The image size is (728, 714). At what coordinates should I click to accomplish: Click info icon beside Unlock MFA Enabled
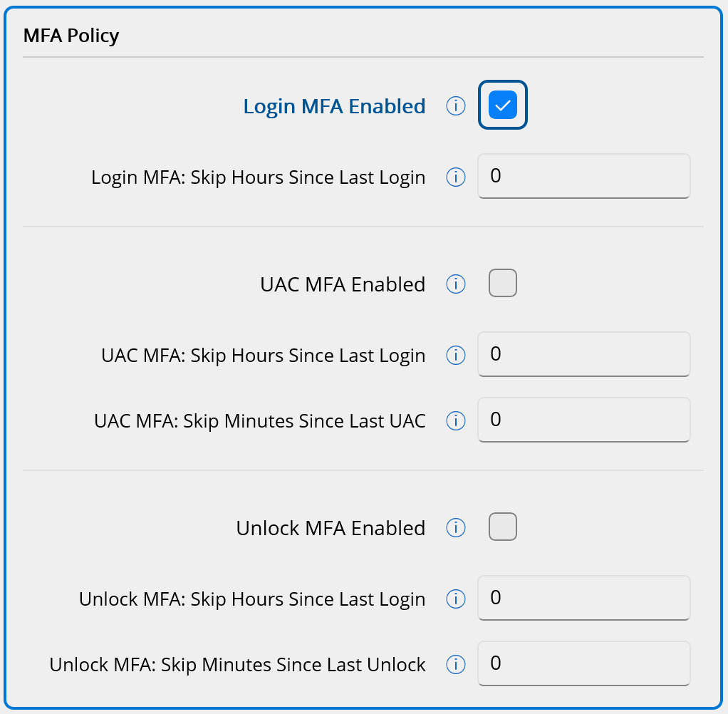point(455,528)
